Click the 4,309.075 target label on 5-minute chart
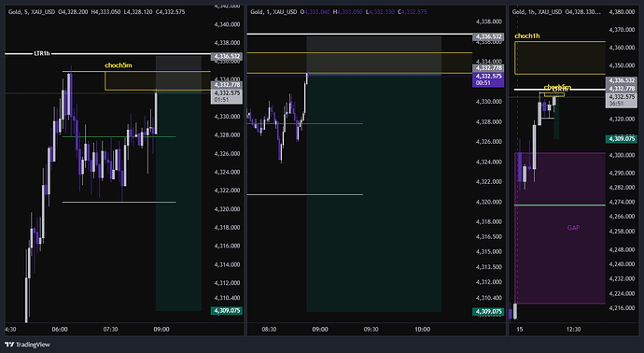644x353 pixels. click(226, 311)
